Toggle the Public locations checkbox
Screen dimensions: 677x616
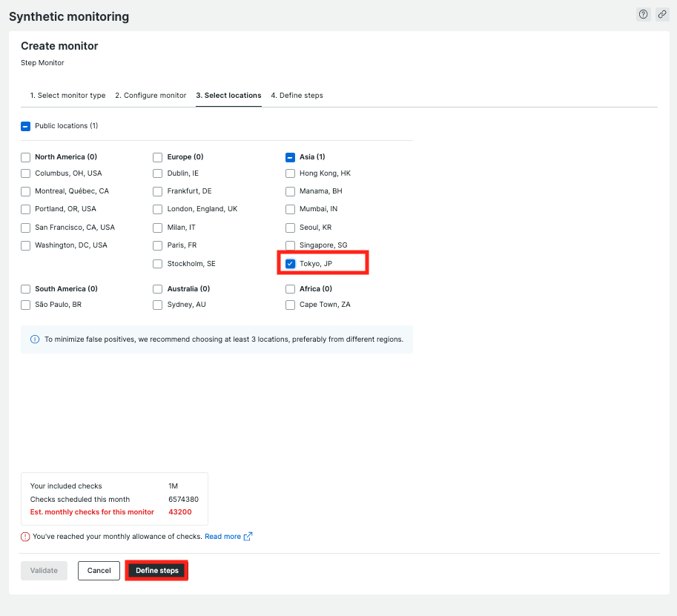coord(25,126)
